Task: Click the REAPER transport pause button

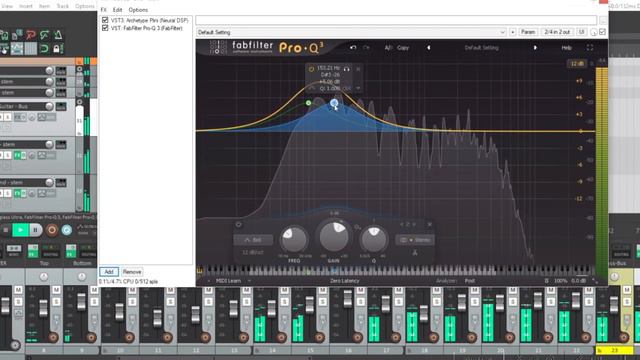Action: (x=36, y=230)
